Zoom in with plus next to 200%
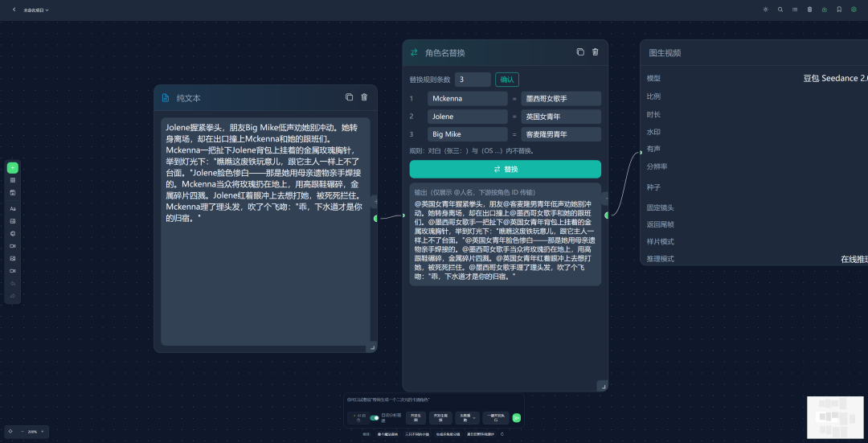The height and width of the screenshot is (443, 868). point(42,432)
